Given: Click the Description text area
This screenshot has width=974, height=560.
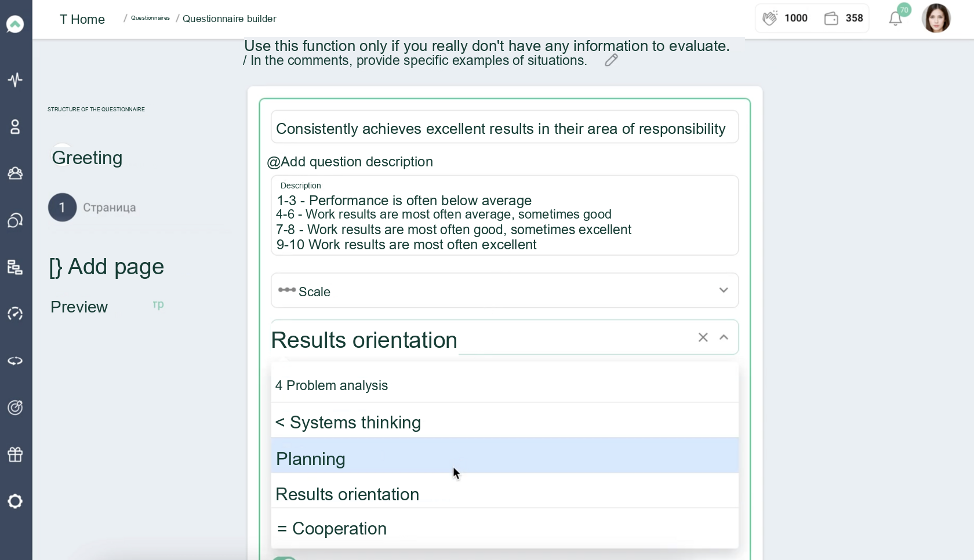Looking at the screenshot, I should [504, 216].
